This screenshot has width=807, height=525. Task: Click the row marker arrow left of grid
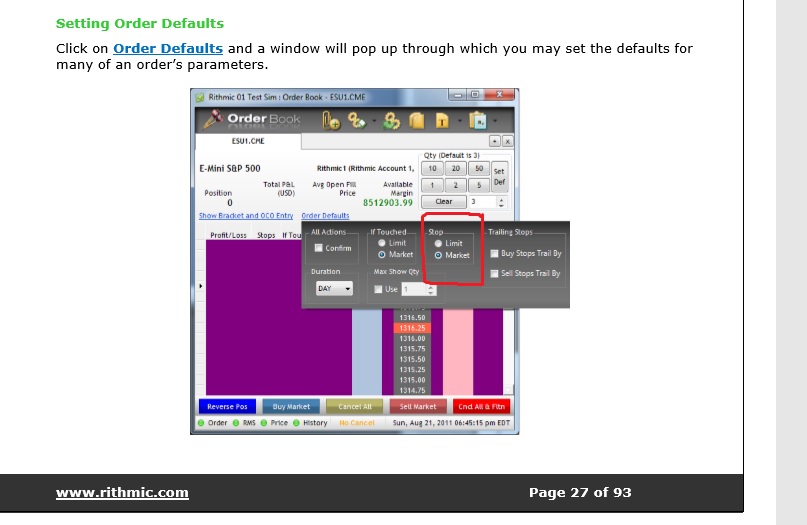[x=201, y=286]
